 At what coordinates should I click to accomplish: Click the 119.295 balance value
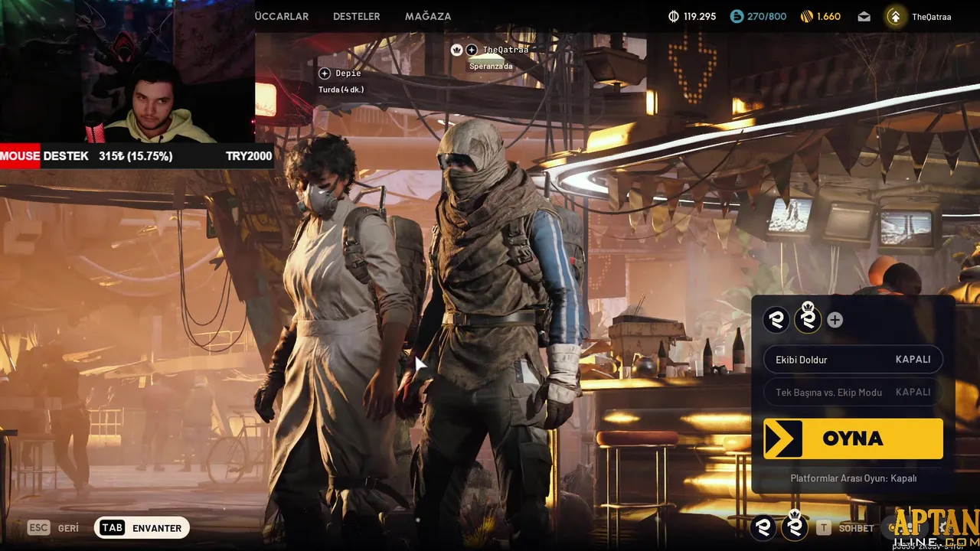tap(700, 16)
